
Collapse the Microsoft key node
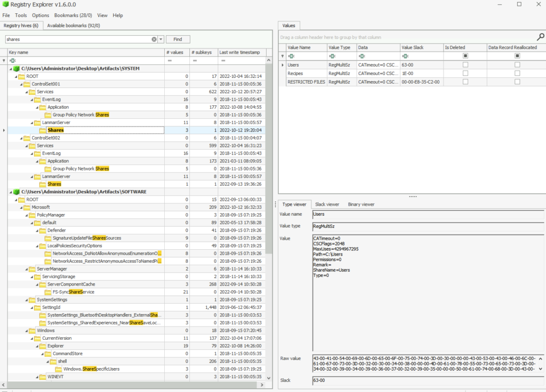(x=21, y=207)
